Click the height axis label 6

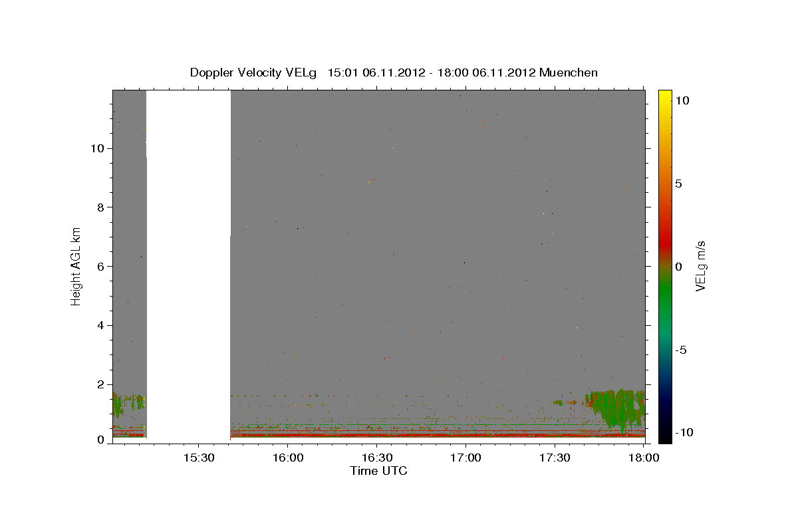point(99,266)
